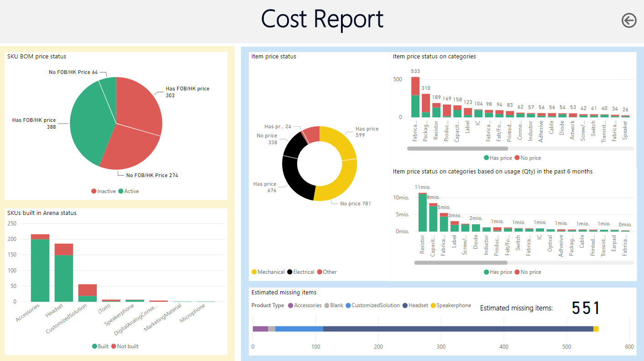Click the Resistor bar in usage chart
The height and width of the screenshot is (361, 644).
point(423,213)
